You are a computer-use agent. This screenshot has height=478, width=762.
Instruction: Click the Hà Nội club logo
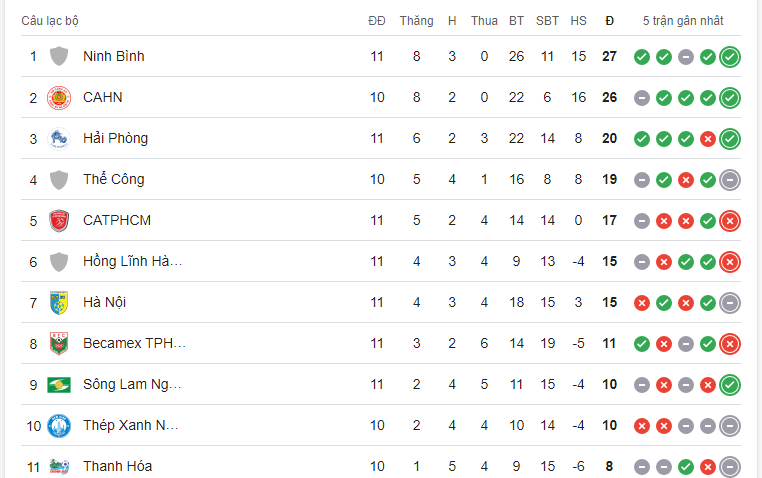(59, 302)
